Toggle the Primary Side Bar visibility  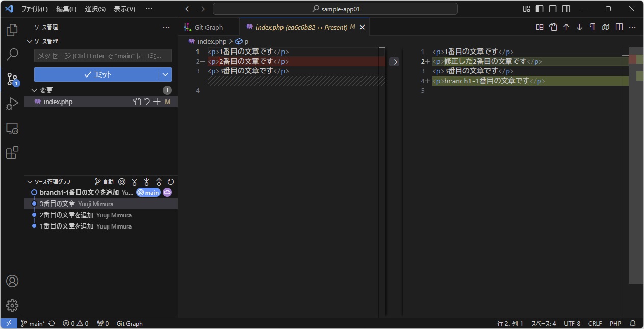(x=539, y=8)
